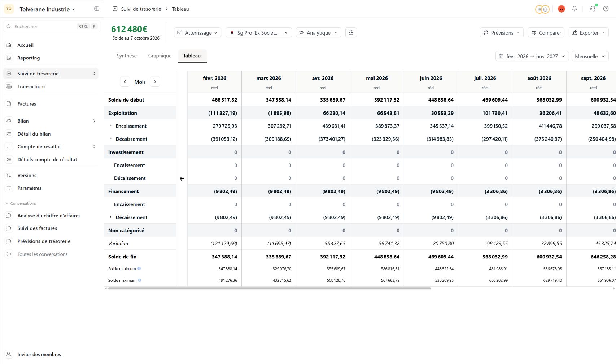Expand the Exploitation Décaissement row
Image resolution: width=616 pixels, height=364 pixels.
coord(111,139)
